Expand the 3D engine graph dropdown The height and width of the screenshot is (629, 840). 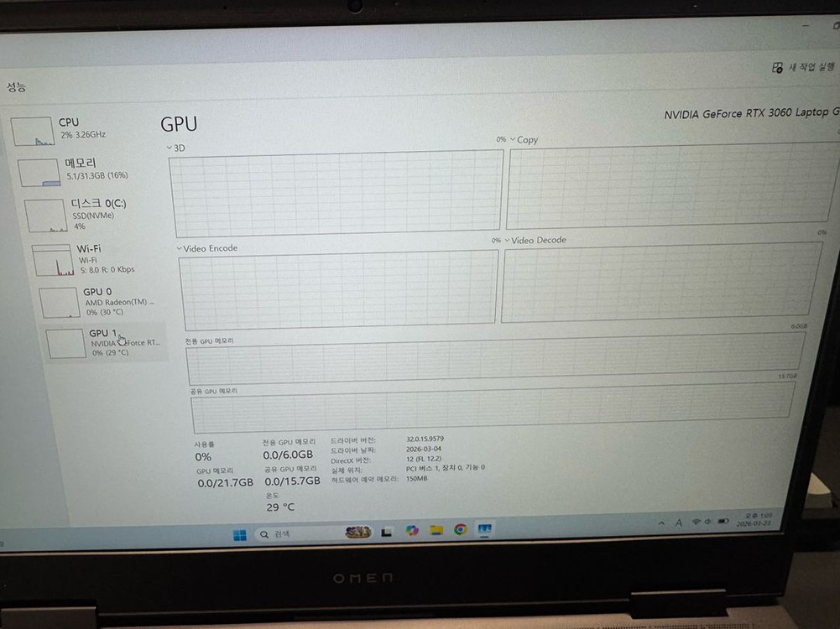(x=170, y=148)
